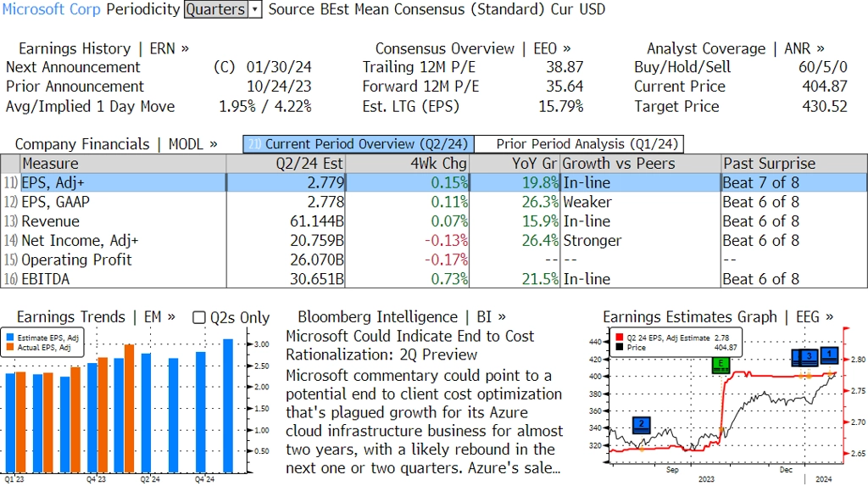The image size is (868, 486).
Task: Click the Target Price value 430.52
Action: point(824,106)
